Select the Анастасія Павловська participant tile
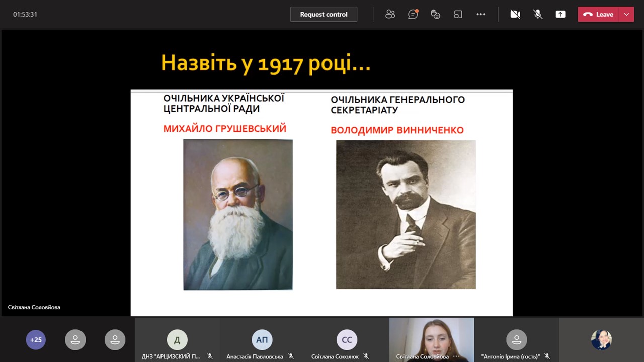The width and height of the screenshot is (644, 362). point(262,340)
